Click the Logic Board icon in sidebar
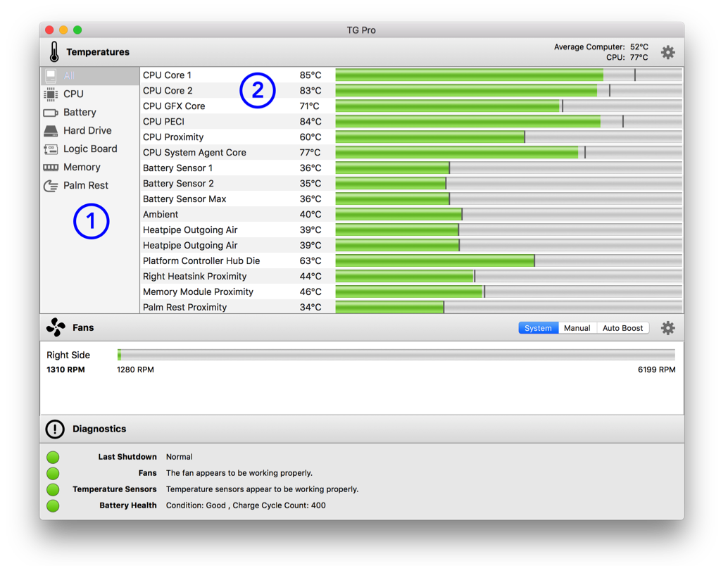This screenshot has width=728, height=566. click(51, 149)
